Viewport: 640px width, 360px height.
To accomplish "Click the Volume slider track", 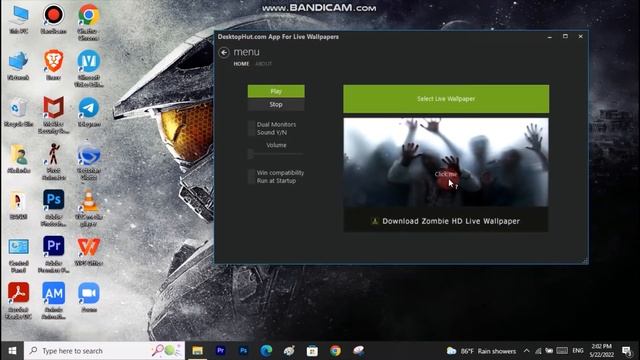I will tap(276, 154).
